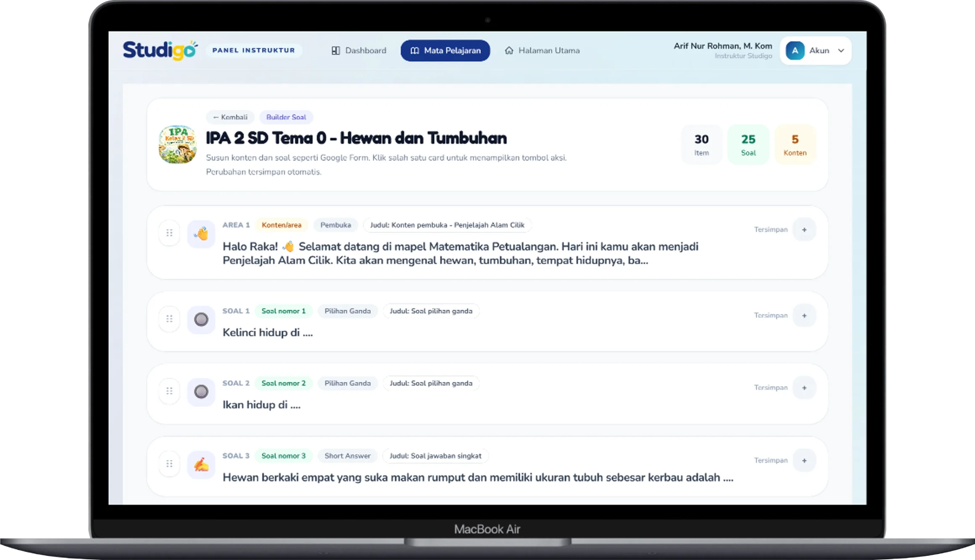
Task: Click the plus button on Soal 1 card
Action: [x=804, y=316]
